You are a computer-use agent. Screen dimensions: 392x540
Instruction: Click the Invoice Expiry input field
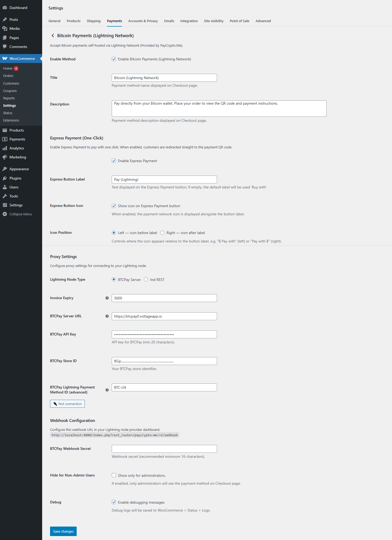[164, 298]
